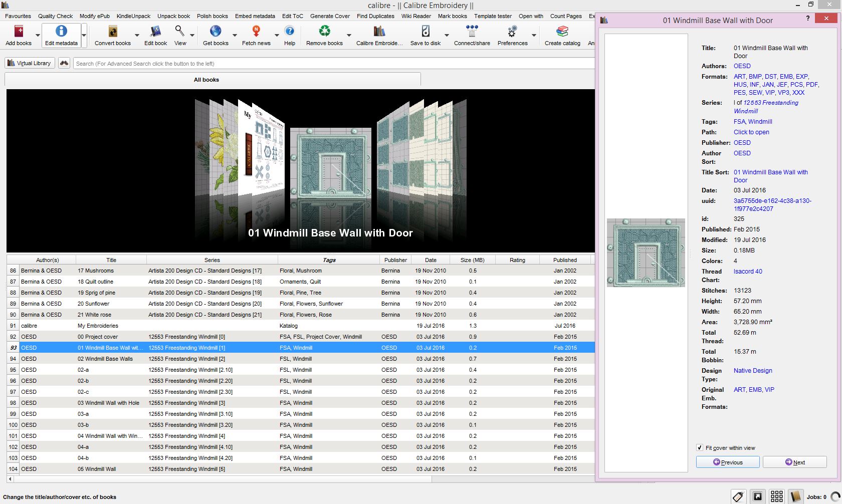Toggle the cover grid view button

tap(776, 496)
